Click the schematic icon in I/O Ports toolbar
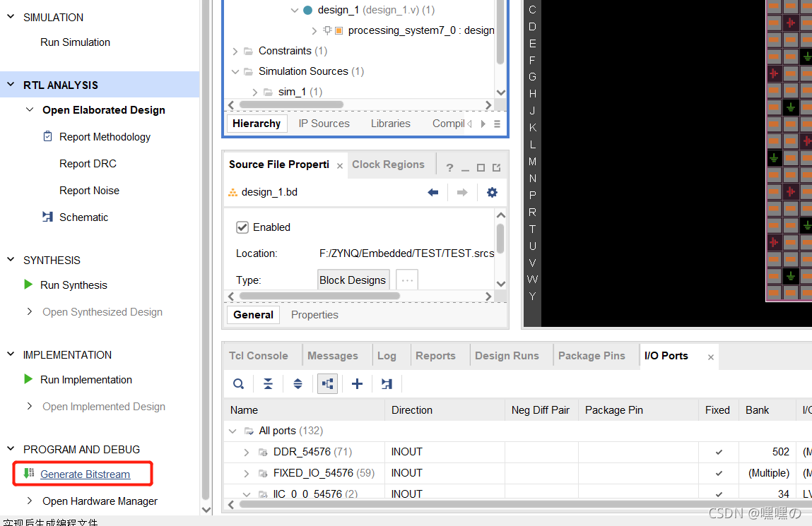This screenshot has width=812, height=526. tap(387, 384)
